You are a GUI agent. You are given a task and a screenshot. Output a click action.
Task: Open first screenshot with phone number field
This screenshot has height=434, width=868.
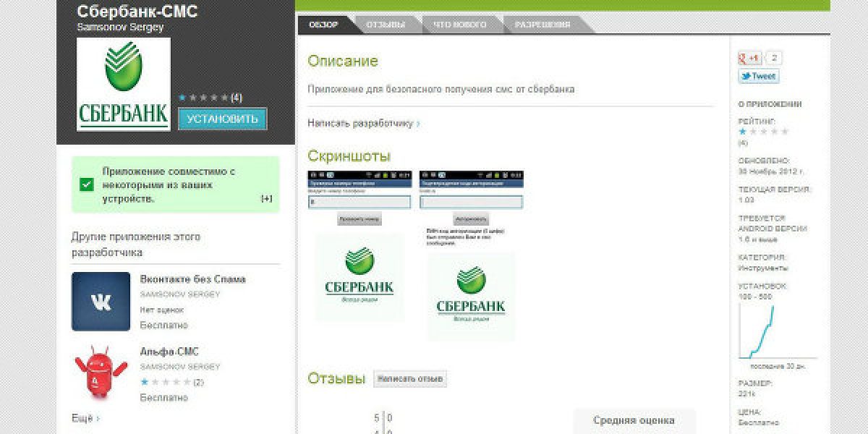coord(359,247)
